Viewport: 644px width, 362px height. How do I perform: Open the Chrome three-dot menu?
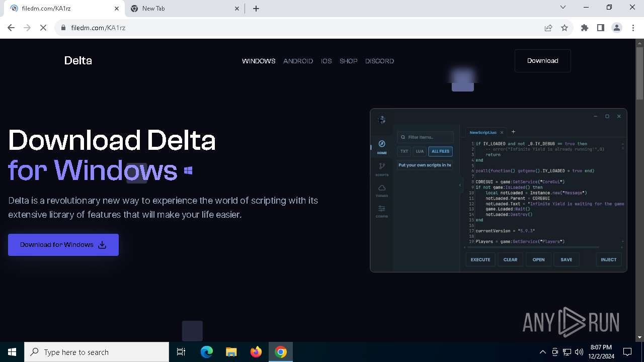pos(632,28)
